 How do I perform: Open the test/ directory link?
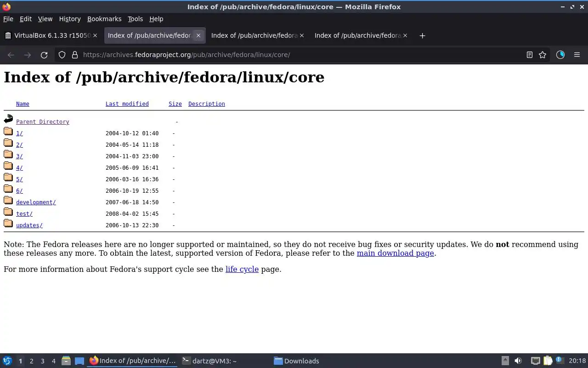click(24, 214)
